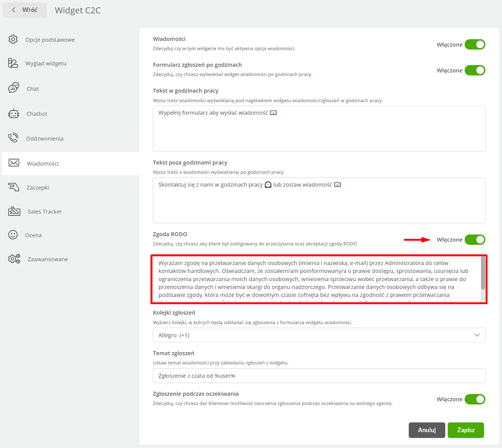Viewport: 502px width, 448px height.
Task: Open the Zaczepki section
Action: 38,187
